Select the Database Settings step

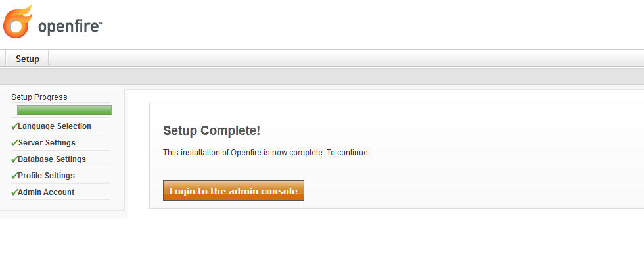click(x=52, y=159)
